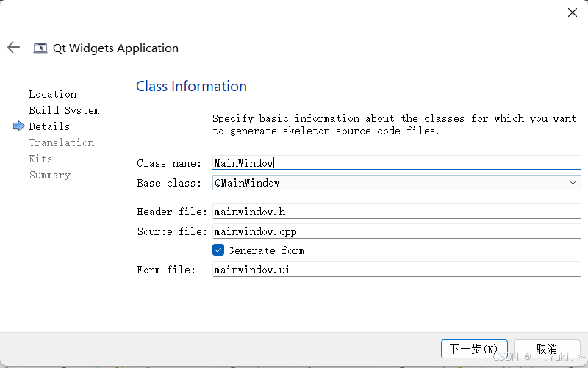Viewport: 588px width, 368px height.
Task: Select the Summary wizard step
Action: tap(50, 175)
